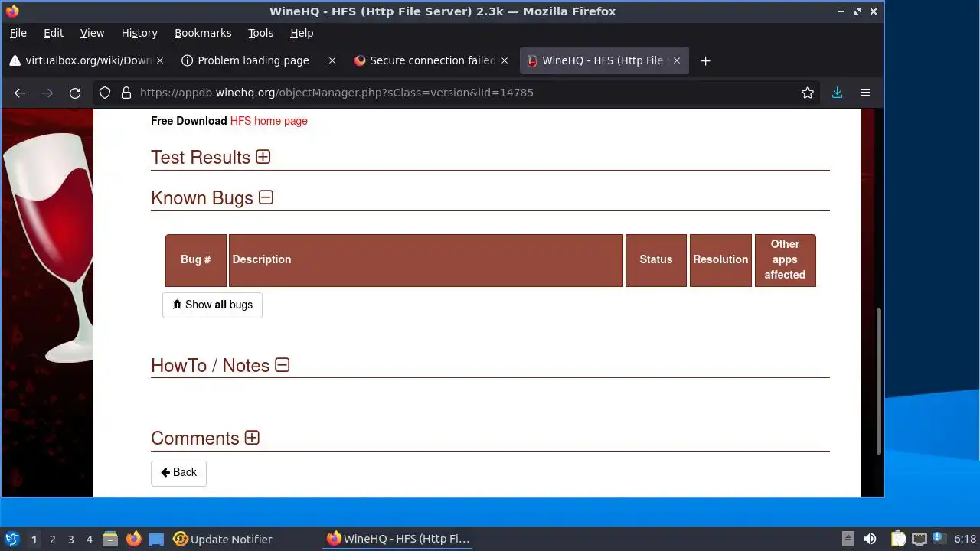This screenshot has height=551, width=980.
Task: Open file manager from taskbar
Action: 110,539
